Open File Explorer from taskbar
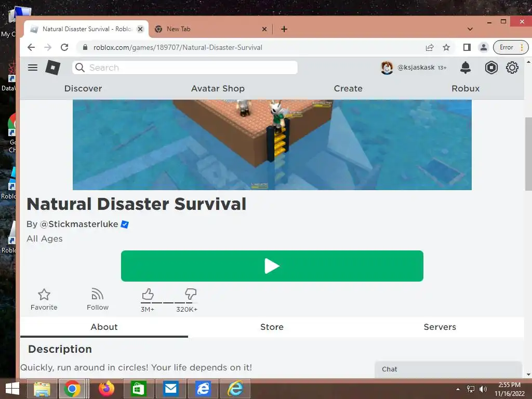Image resolution: width=532 pixels, height=399 pixels. (42, 389)
